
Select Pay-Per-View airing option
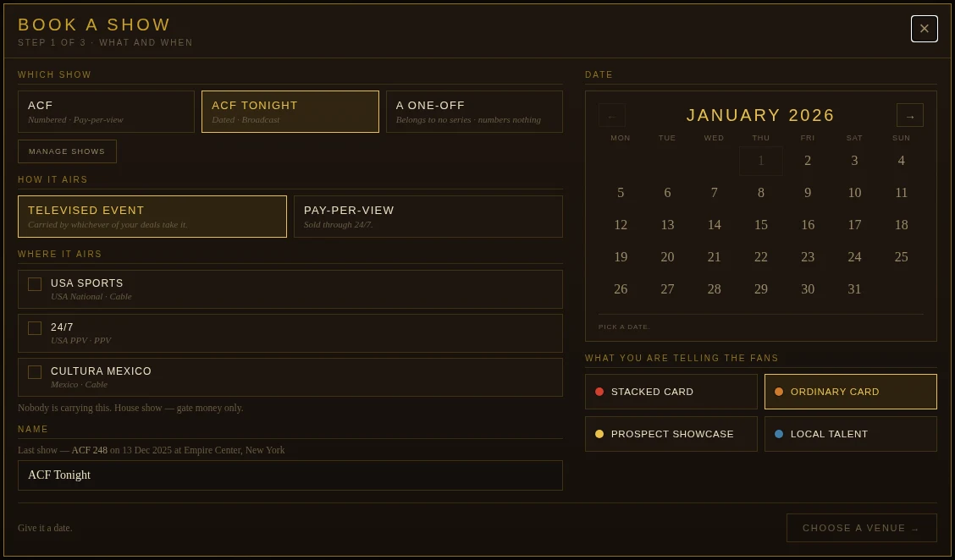428,216
